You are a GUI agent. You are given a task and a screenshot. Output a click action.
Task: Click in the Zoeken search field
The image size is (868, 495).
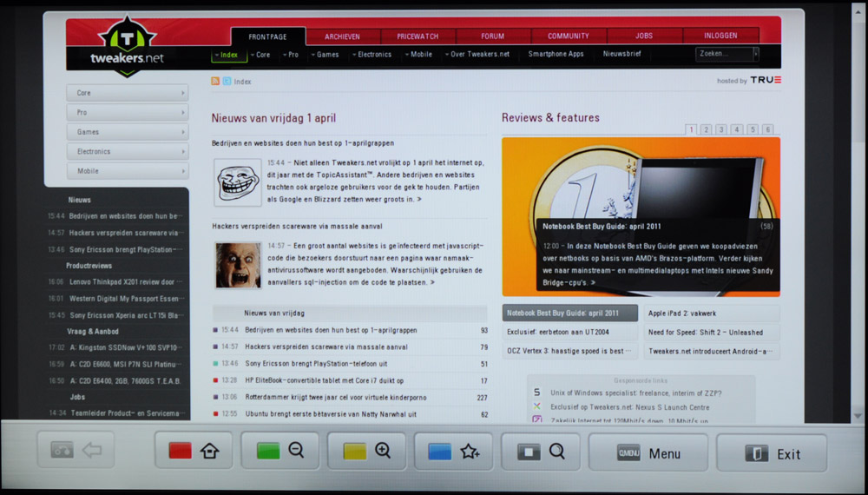tap(725, 54)
